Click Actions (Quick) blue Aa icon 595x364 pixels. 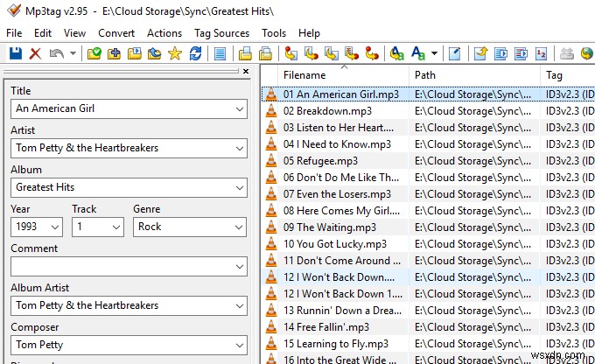pyautogui.click(x=418, y=53)
